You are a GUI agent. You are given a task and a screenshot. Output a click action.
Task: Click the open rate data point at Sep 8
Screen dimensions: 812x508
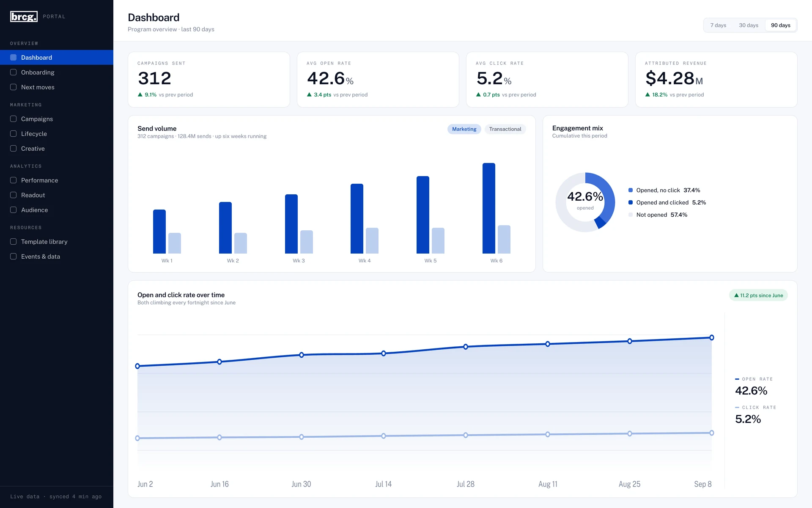pyautogui.click(x=712, y=337)
